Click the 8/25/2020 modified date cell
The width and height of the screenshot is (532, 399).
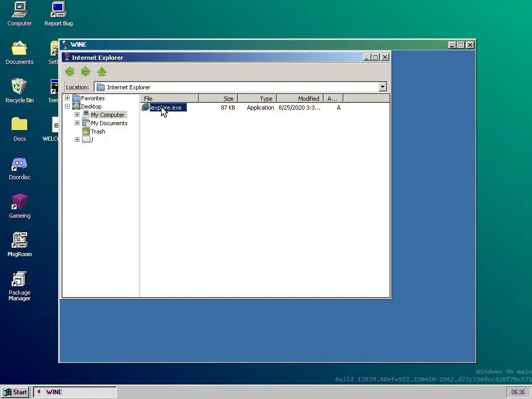299,108
